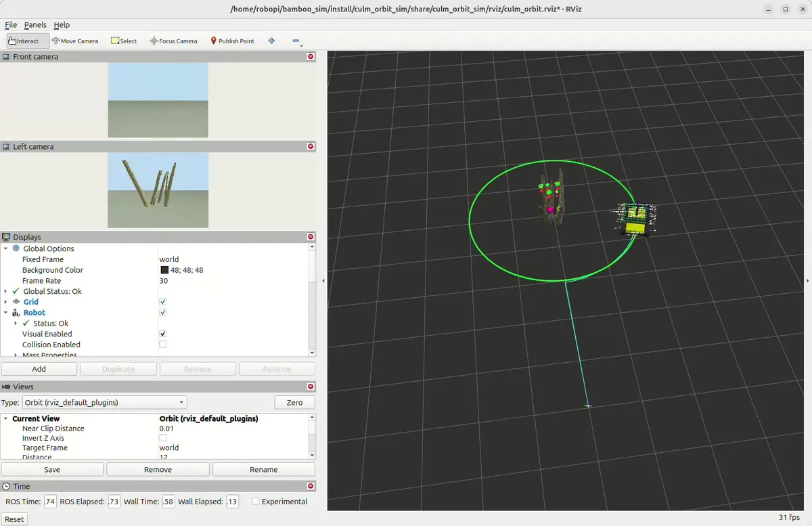Click the Left camera image view

[x=158, y=190]
